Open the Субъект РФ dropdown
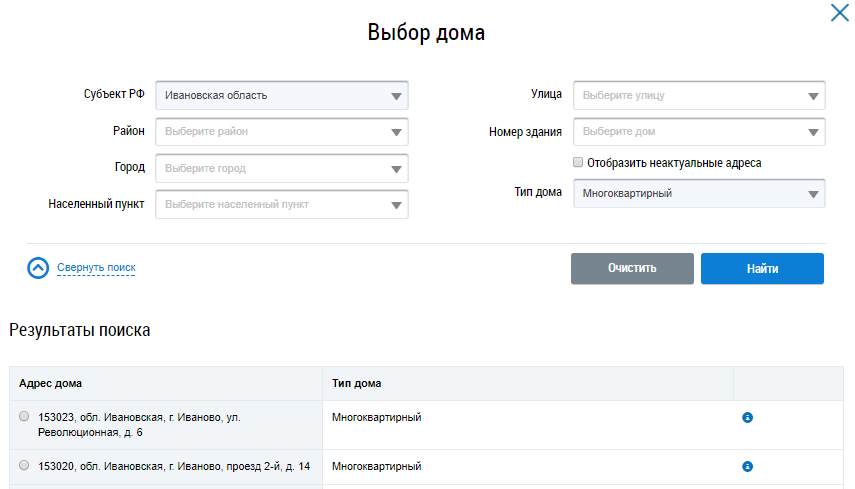The width and height of the screenshot is (855, 489). [282, 96]
